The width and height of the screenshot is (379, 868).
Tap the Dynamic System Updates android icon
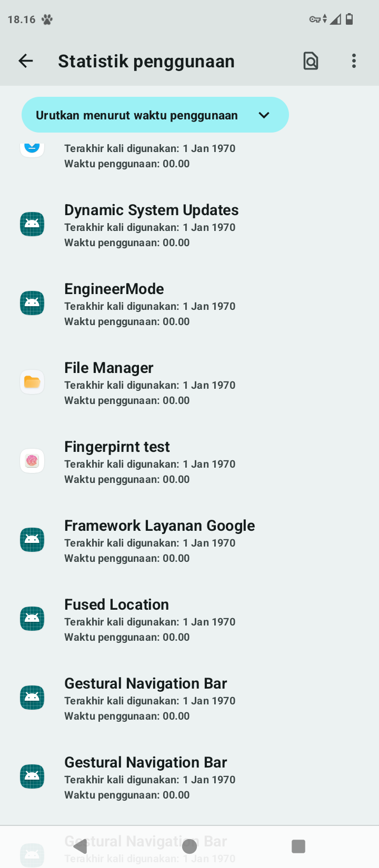click(x=32, y=224)
